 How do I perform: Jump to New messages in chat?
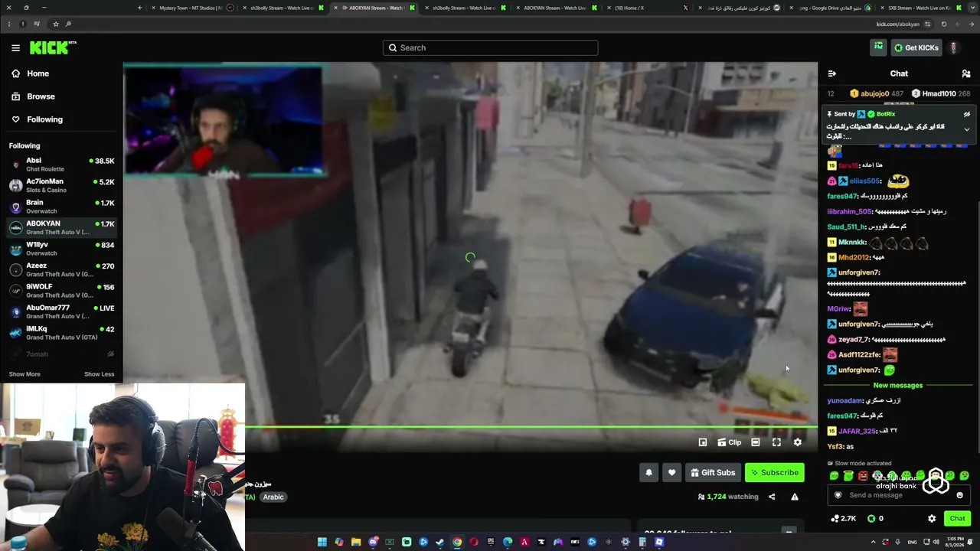point(898,386)
